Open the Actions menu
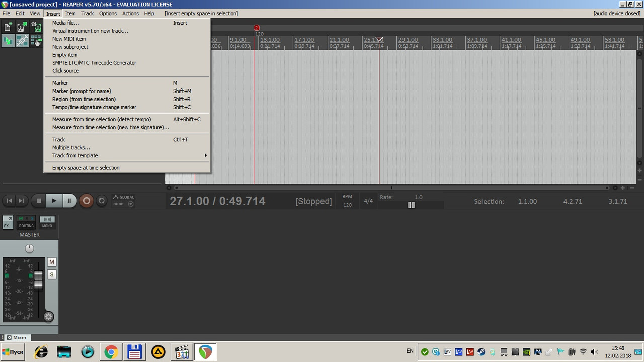644x362 pixels. click(130, 14)
